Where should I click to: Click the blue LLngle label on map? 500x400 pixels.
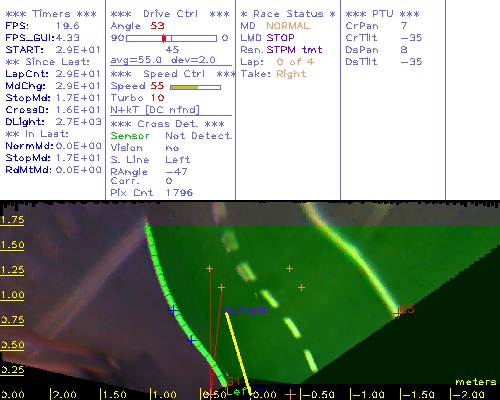(x=247, y=310)
